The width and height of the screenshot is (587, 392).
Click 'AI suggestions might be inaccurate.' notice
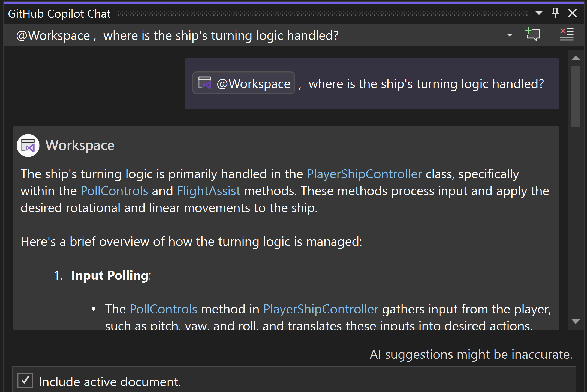(471, 354)
